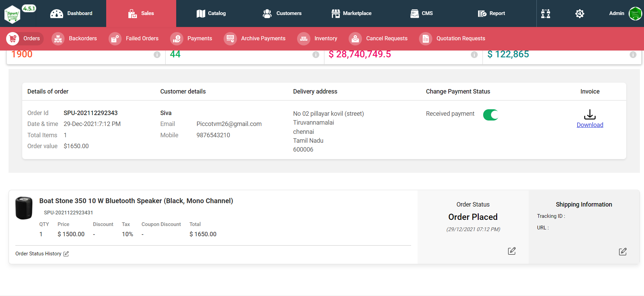
Task: Click the Payments hand-coin icon
Action: point(177,39)
